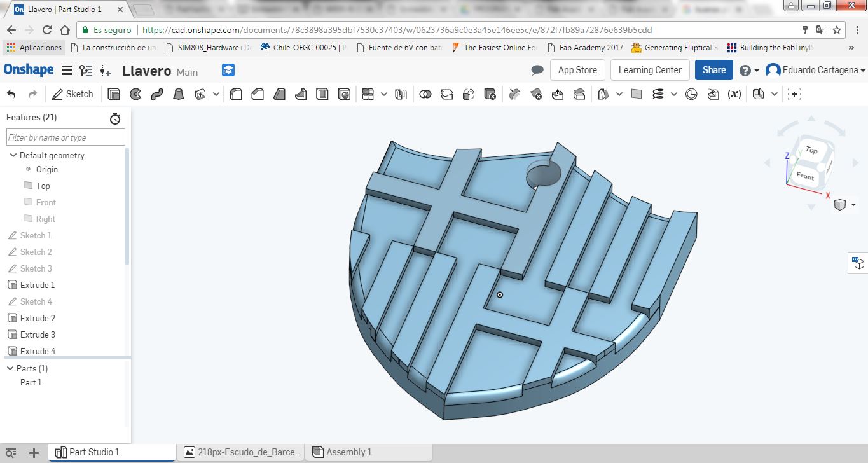Open the comments speech bubble
The image size is (868, 463).
(x=537, y=70)
